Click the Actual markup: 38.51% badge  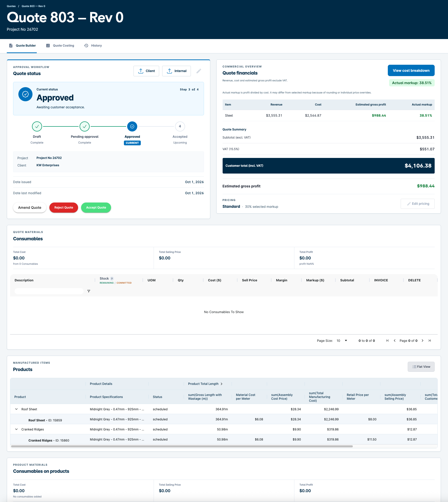pyautogui.click(x=412, y=83)
